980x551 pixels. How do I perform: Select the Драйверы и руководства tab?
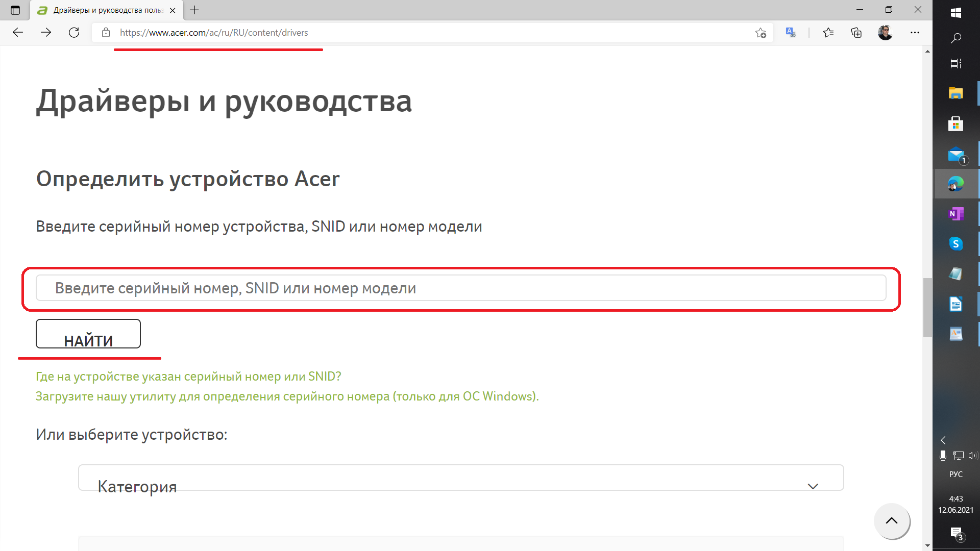[x=106, y=10]
